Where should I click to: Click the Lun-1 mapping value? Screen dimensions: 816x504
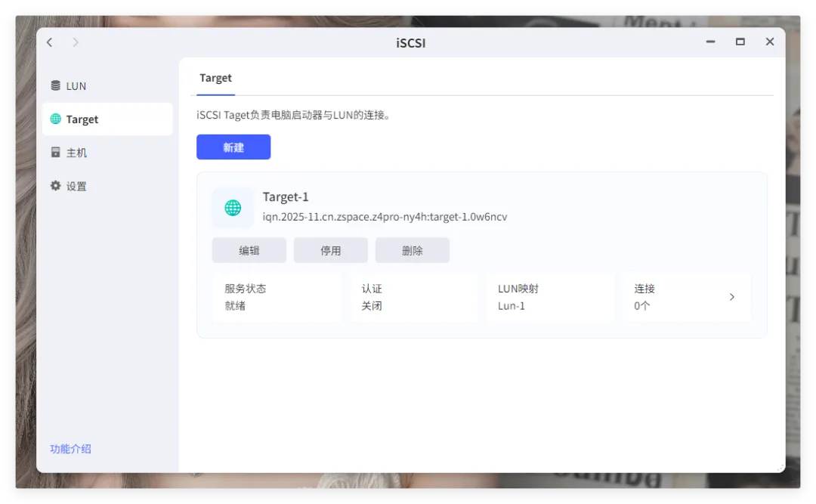click(x=511, y=305)
